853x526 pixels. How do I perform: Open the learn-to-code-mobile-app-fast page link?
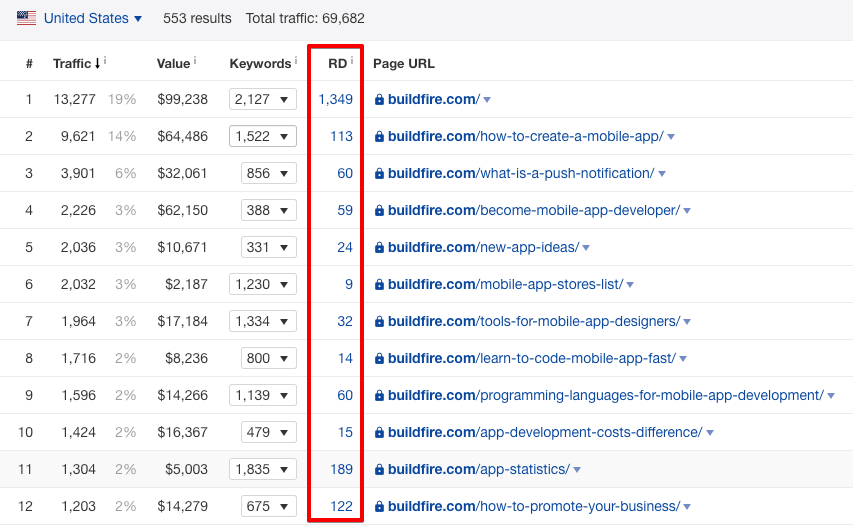[532, 358]
